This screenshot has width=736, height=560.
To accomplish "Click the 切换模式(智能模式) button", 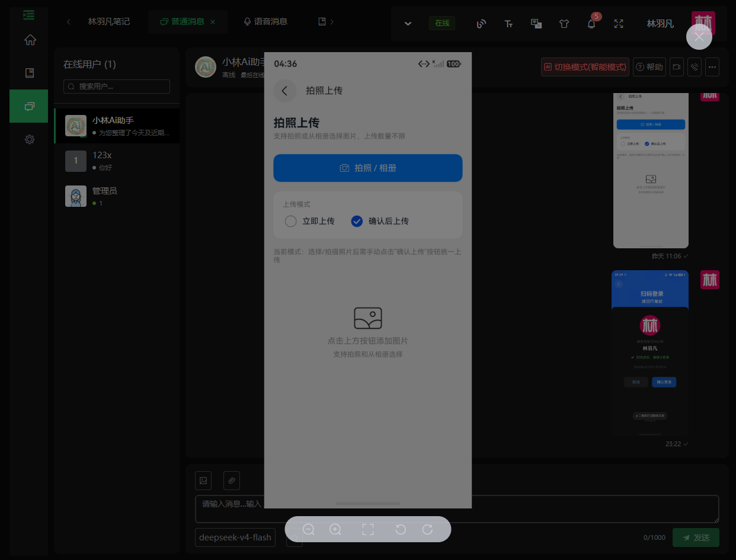I will 585,67.
